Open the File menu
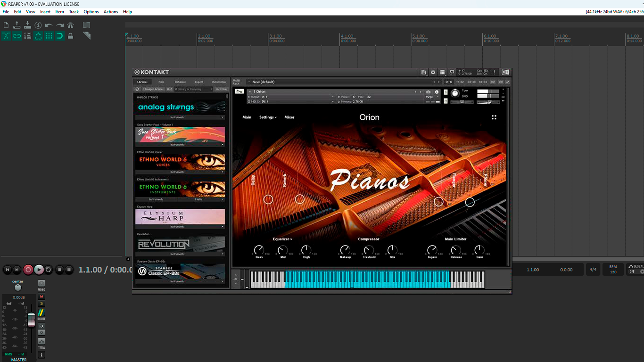Screen dimensions: 644x362 [6, 12]
